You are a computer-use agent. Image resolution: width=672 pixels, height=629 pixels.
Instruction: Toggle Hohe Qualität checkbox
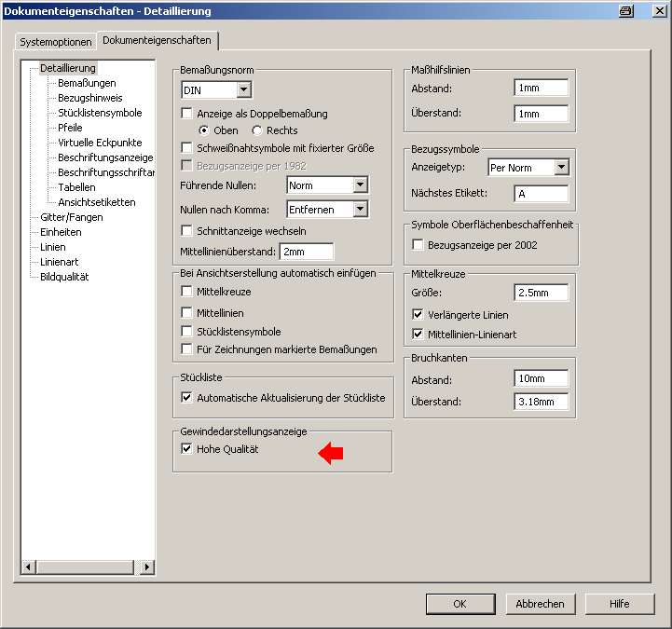(186, 449)
